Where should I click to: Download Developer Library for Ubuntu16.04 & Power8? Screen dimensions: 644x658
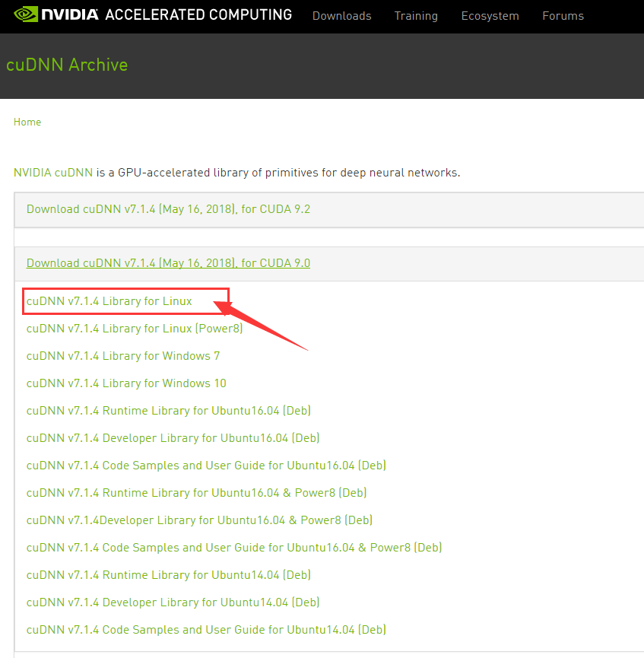click(x=200, y=520)
